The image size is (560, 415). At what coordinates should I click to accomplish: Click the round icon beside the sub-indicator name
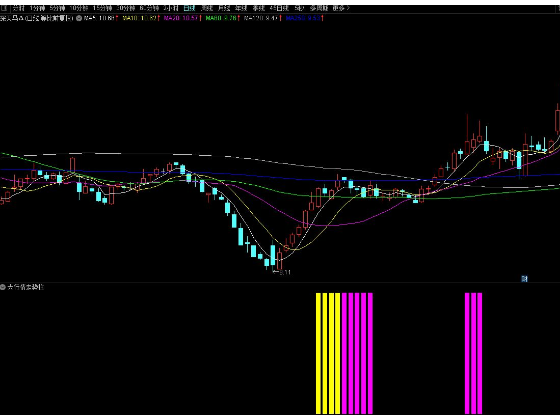tap(3, 287)
